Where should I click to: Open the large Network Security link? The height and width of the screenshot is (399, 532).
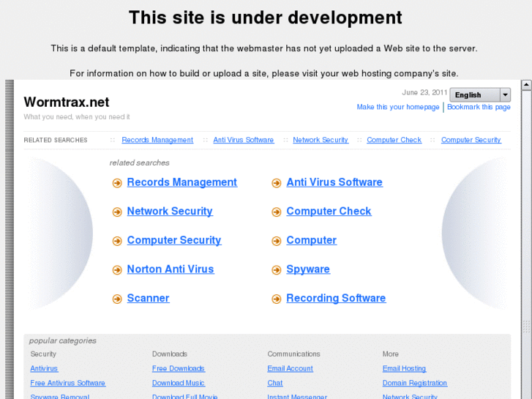click(170, 212)
